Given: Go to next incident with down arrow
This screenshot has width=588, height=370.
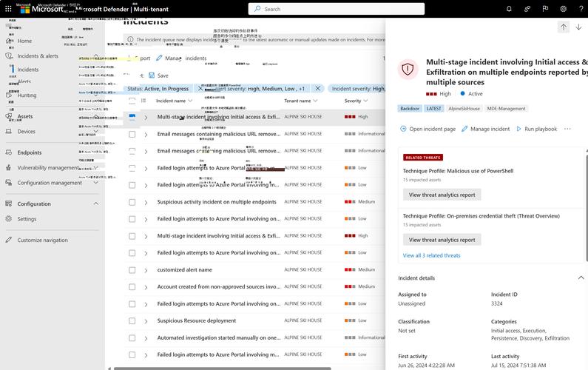Looking at the screenshot, I should pos(579,27).
